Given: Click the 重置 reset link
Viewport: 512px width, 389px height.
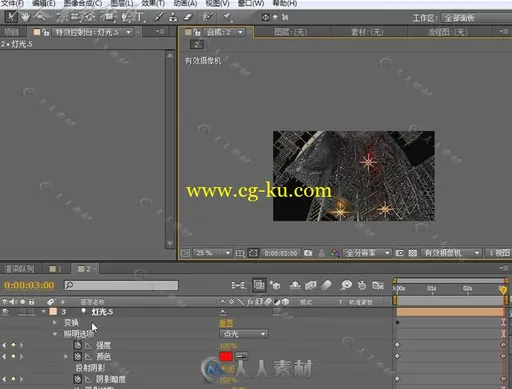Looking at the screenshot, I should click(x=226, y=323).
